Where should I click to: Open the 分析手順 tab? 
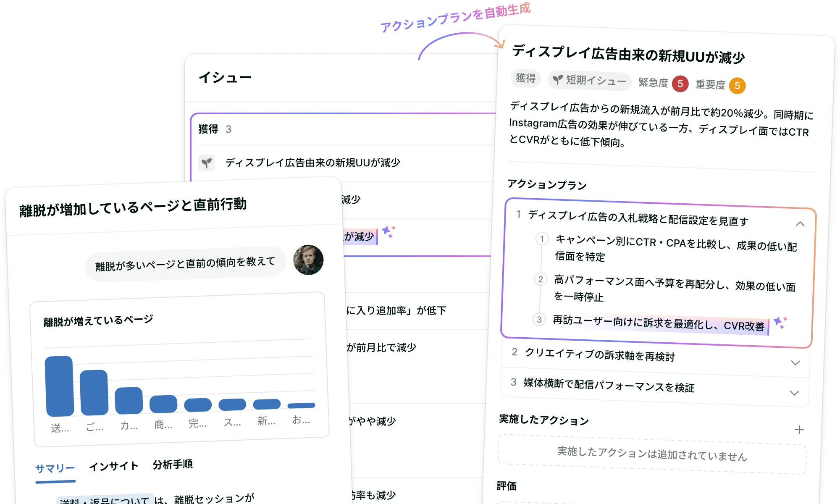coord(173,465)
